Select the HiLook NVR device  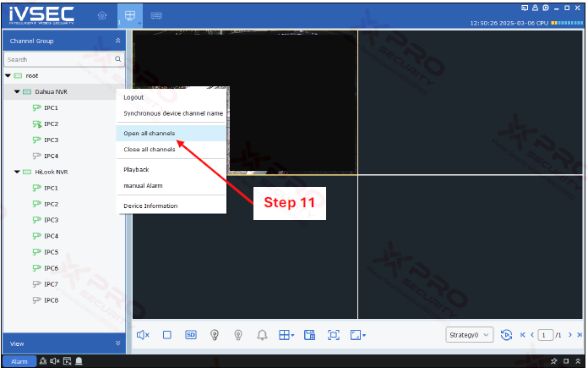point(52,172)
